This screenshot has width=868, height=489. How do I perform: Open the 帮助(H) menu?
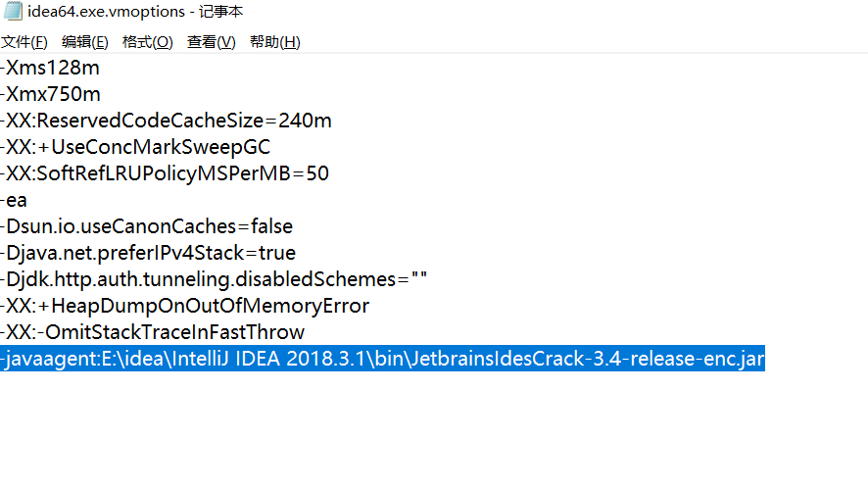(x=275, y=42)
